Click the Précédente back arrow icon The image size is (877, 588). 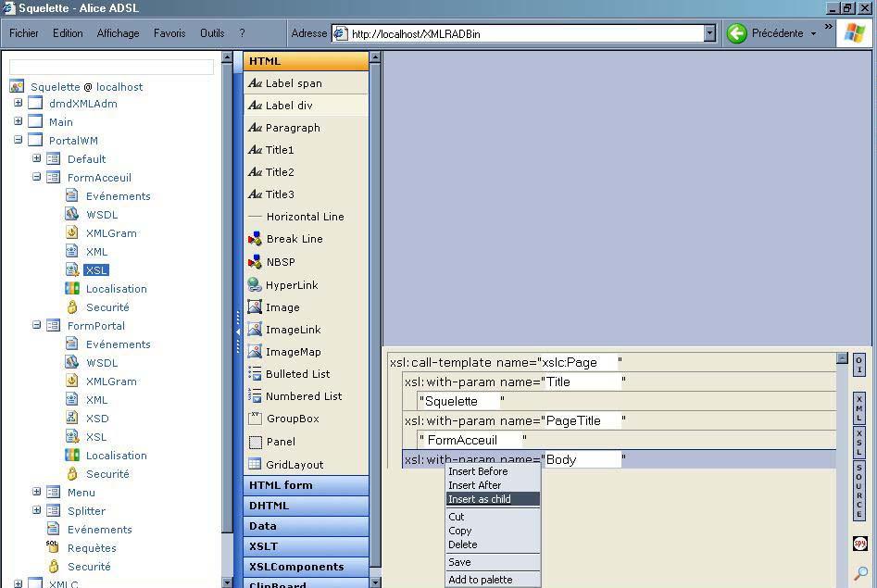coord(737,33)
